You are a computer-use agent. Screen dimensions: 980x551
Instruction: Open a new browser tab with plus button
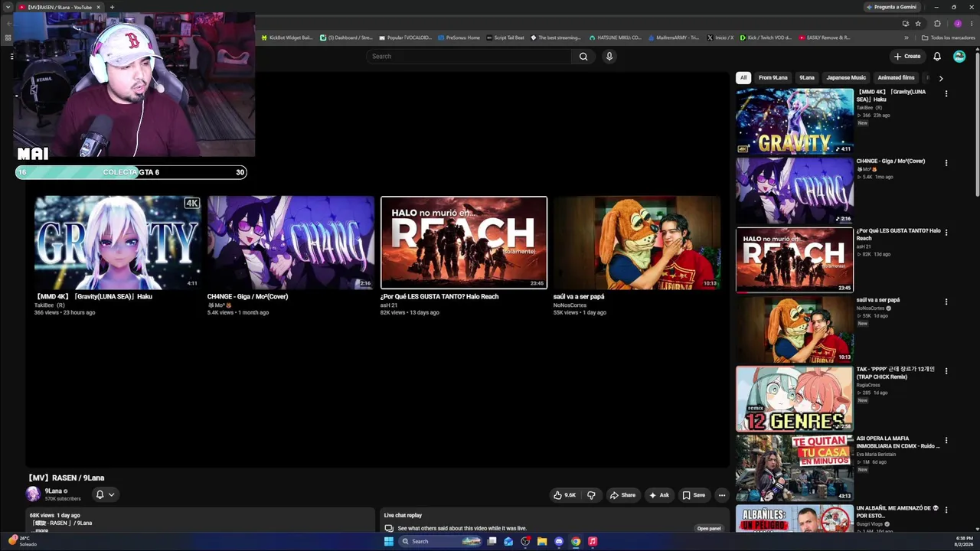112,7
